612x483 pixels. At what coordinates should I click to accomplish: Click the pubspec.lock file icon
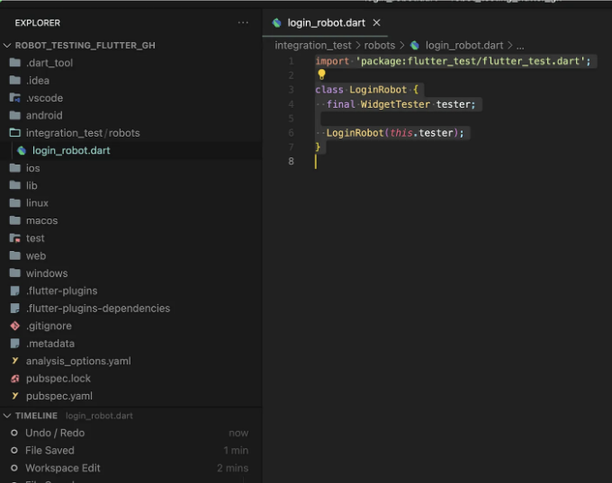[x=15, y=378]
